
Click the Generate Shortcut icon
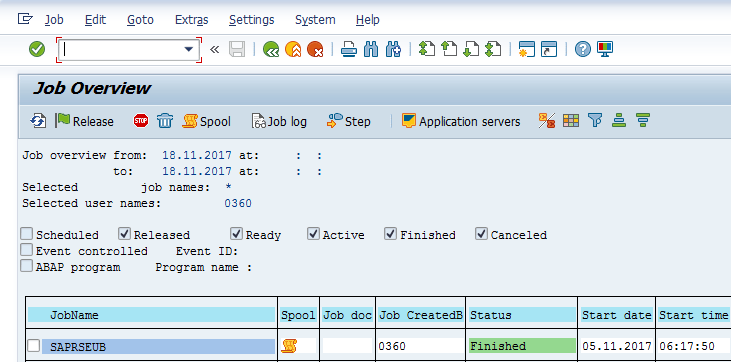click(x=549, y=49)
